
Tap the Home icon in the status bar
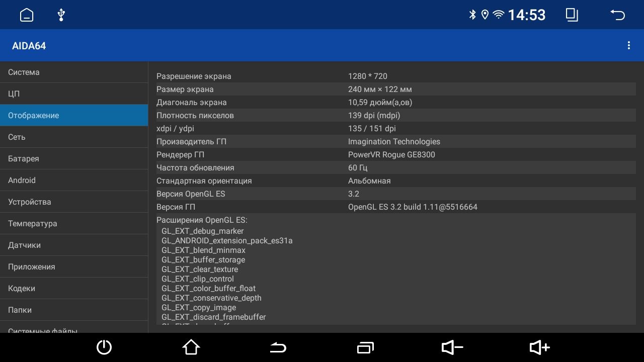click(26, 15)
